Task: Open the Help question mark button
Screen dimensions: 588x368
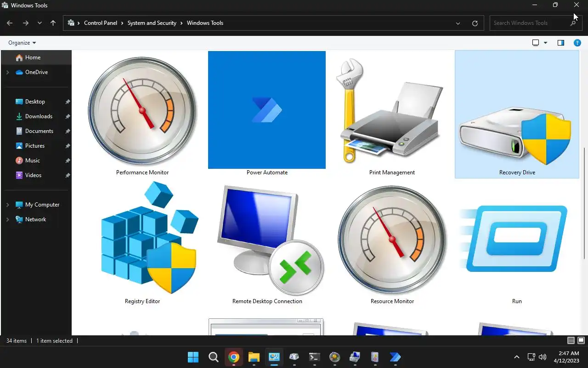Action: [x=577, y=43]
